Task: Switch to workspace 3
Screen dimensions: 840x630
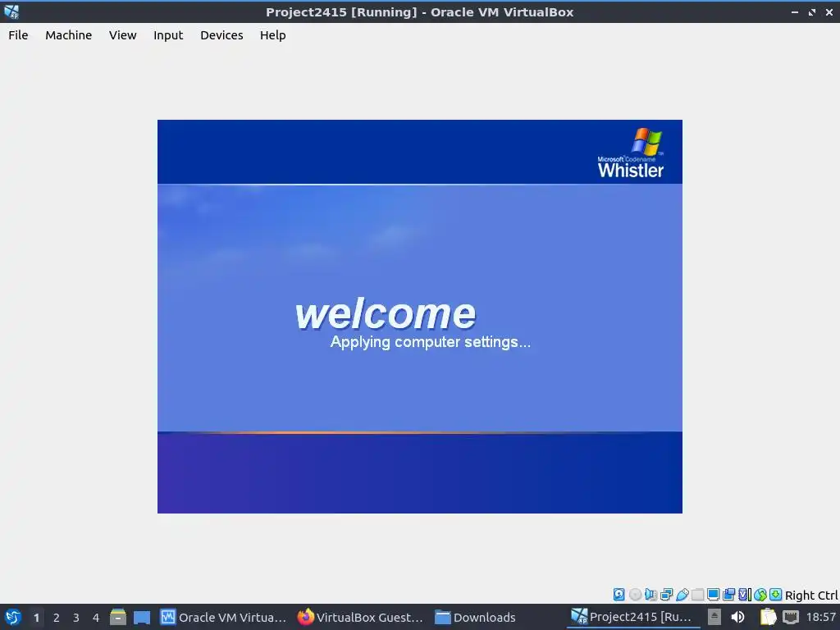Action: (76, 618)
